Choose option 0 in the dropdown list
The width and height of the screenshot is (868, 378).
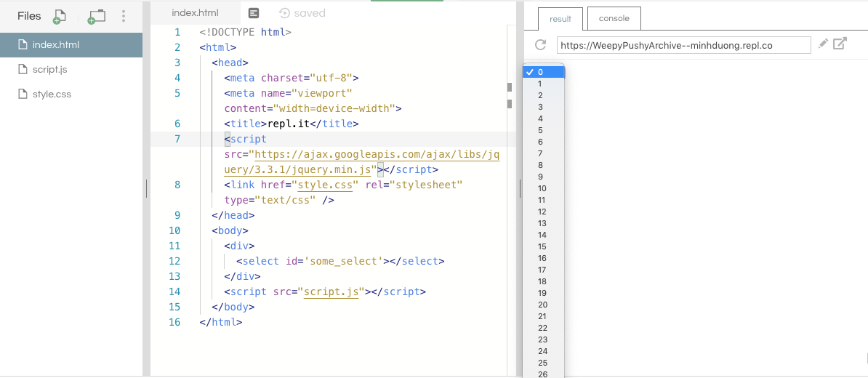tap(544, 72)
